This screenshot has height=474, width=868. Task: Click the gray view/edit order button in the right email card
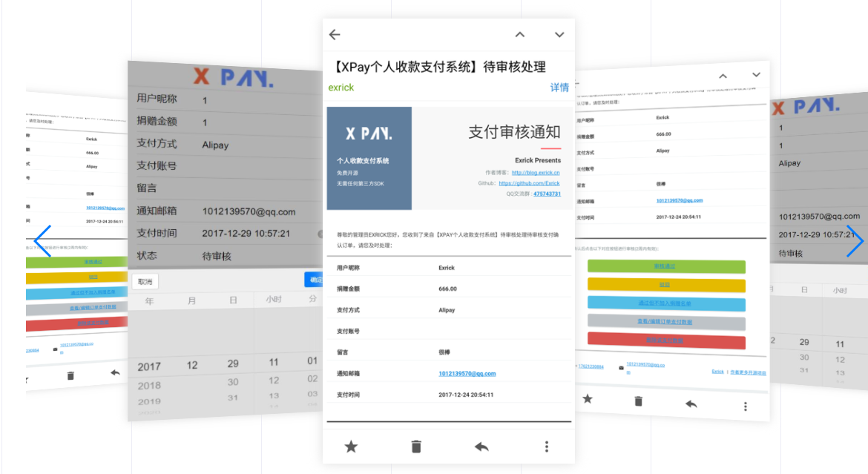(x=666, y=322)
